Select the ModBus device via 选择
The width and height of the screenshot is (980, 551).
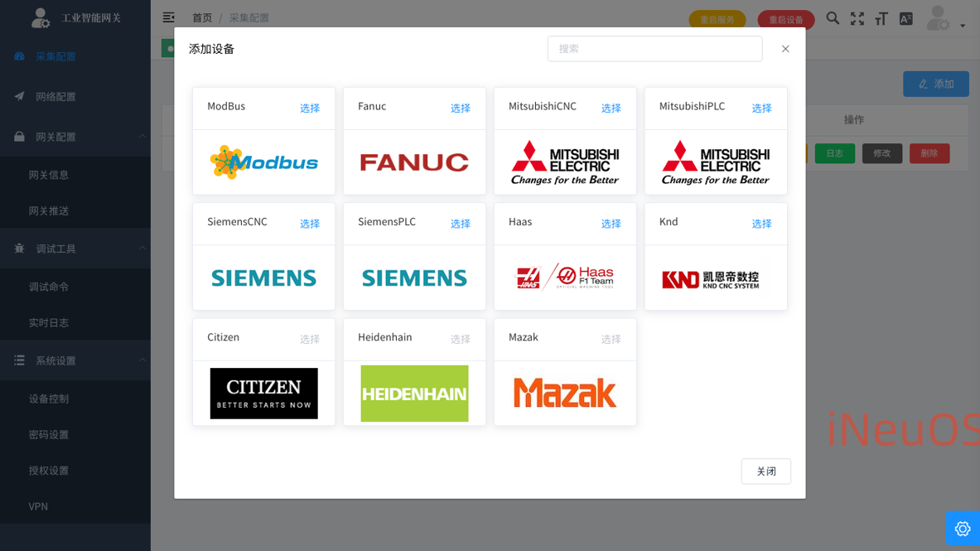click(309, 109)
